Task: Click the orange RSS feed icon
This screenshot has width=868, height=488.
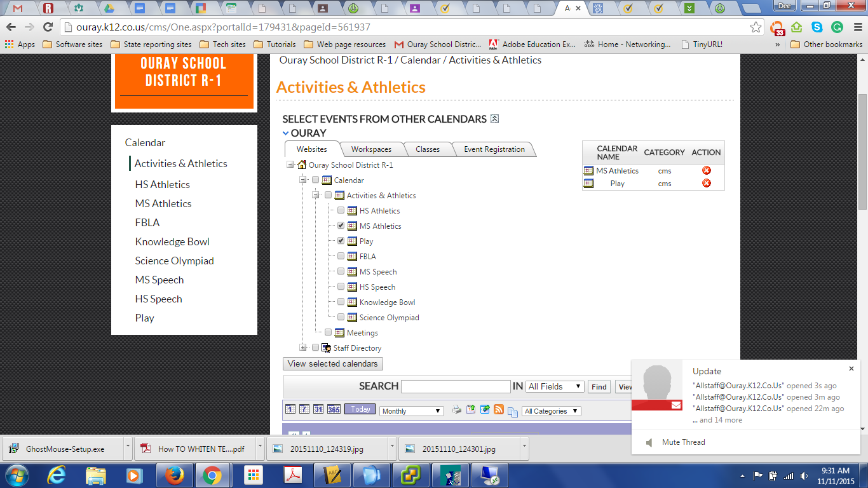Action: pos(499,410)
